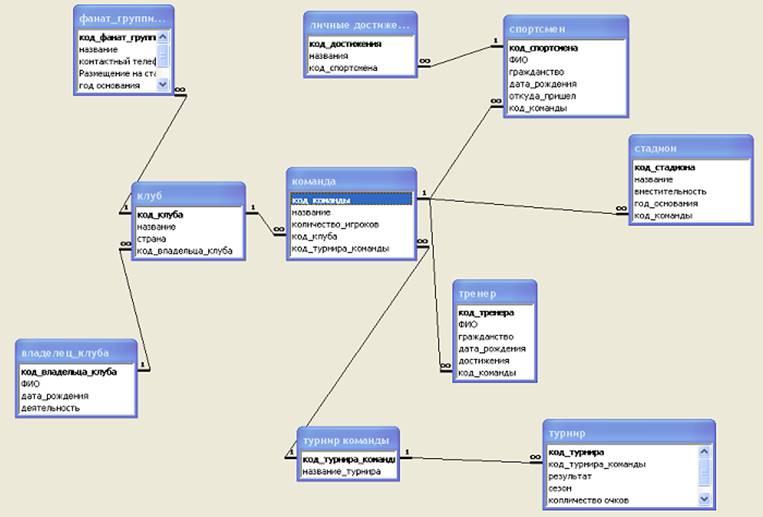Click scroll-up arrow in фанат_группы table
Screen dimensions: 763x517
point(164,38)
